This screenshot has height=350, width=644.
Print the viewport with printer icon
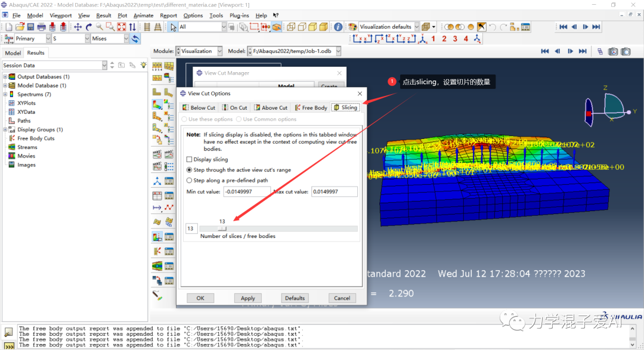click(42, 27)
